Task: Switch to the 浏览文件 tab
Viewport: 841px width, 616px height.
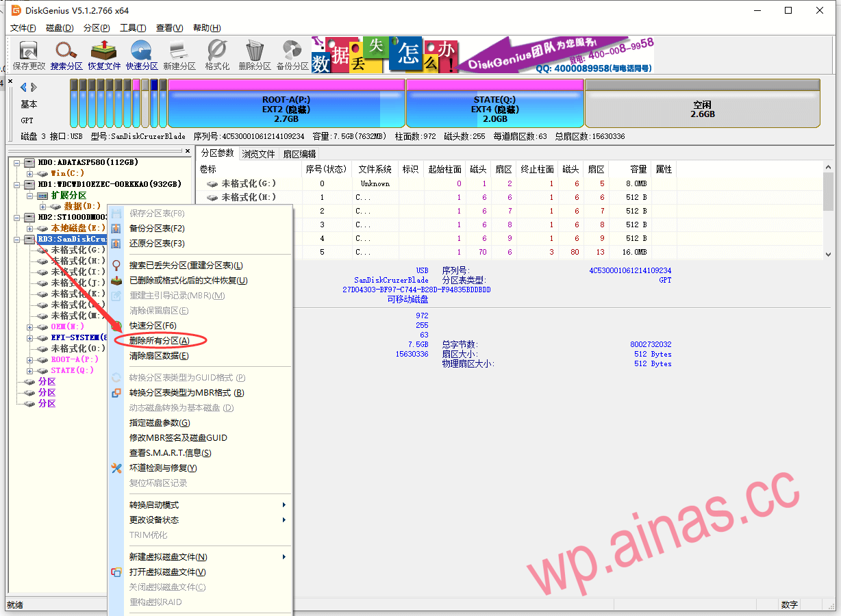Action: pos(258,154)
